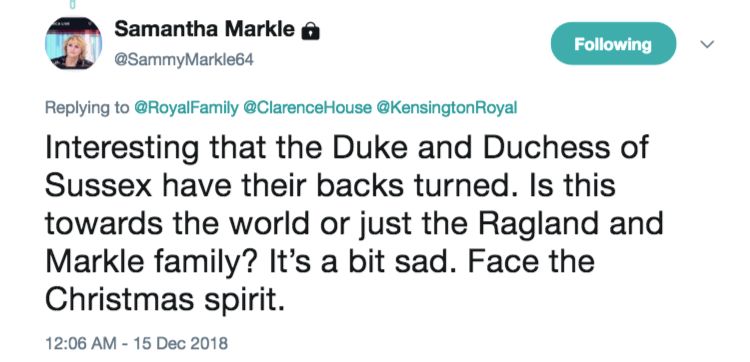
Task: Open the @SammyMarkle64 handle link
Action: 184,61
